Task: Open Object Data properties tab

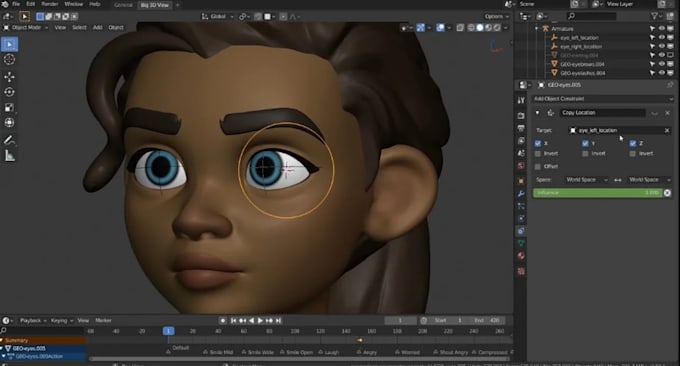Action: [521, 243]
